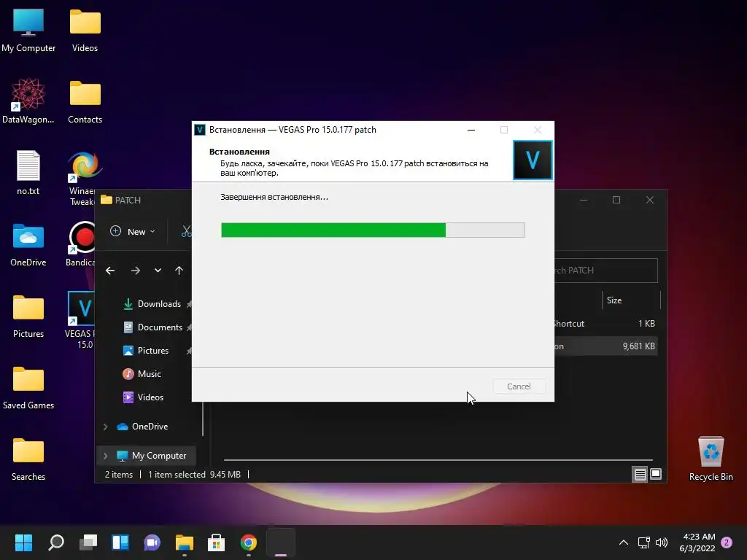Switch to details view in PATCH window
The width and height of the screenshot is (747, 560).
[640, 474]
